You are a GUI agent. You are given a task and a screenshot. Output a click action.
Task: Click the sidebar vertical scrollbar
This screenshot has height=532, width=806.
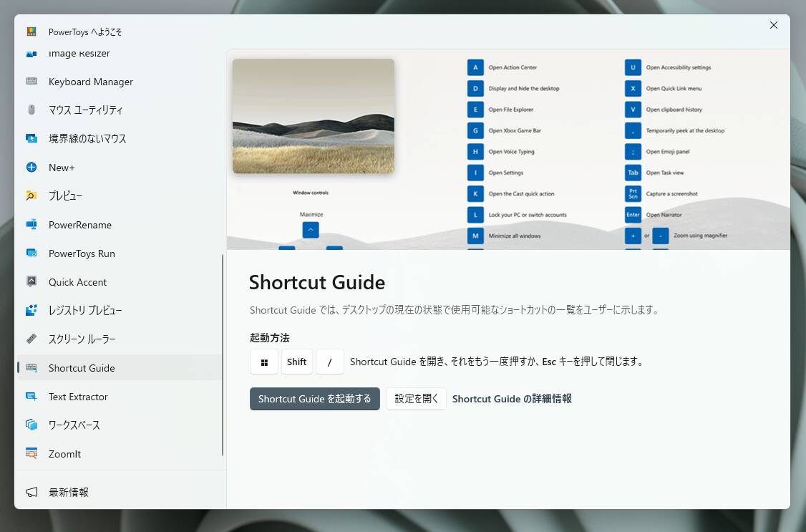coord(223,354)
